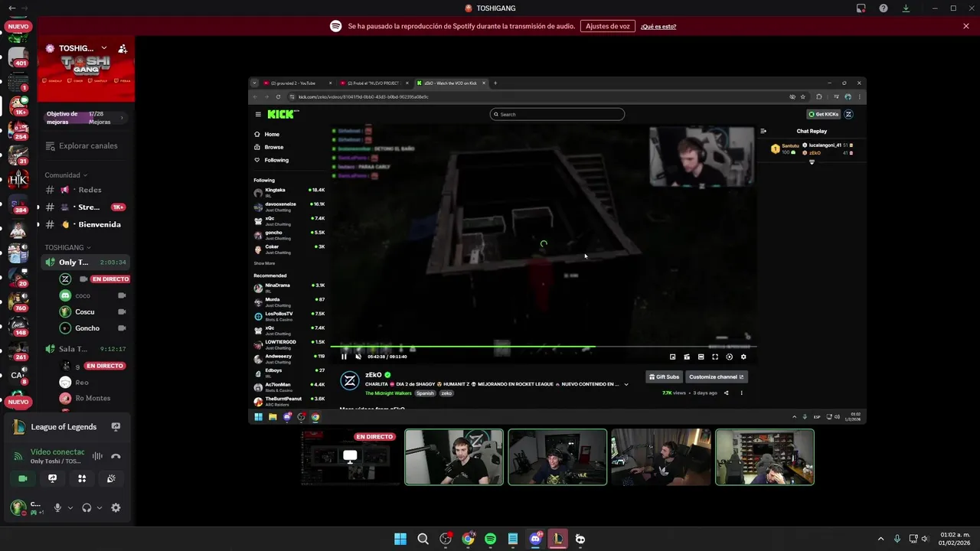Select user Ro Montes in Sala T...
This screenshot has width=980, height=551.
point(93,398)
